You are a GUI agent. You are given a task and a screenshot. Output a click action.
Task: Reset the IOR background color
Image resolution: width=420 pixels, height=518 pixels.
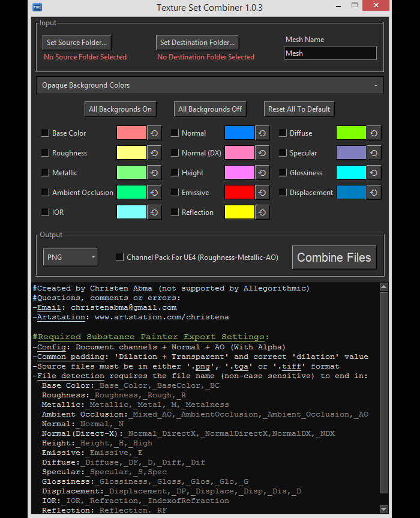click(x=154, y=212)
